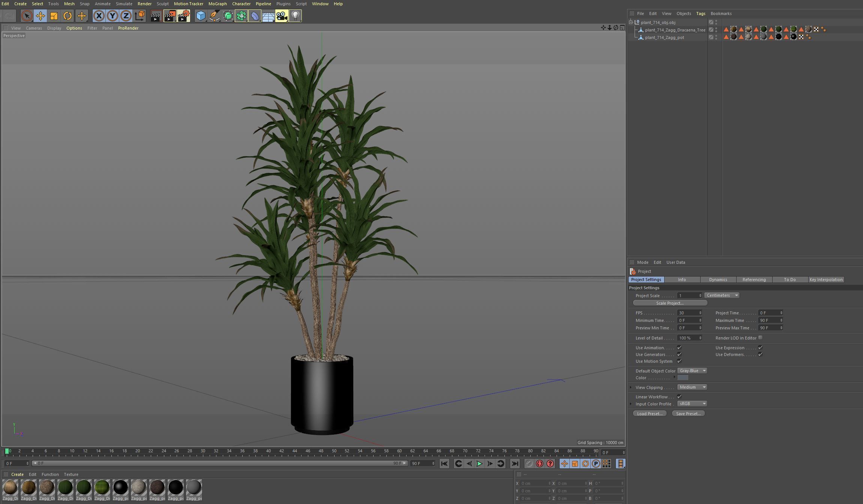Step to the previous frame
The image size is (863, 504).
coord(469,464)
